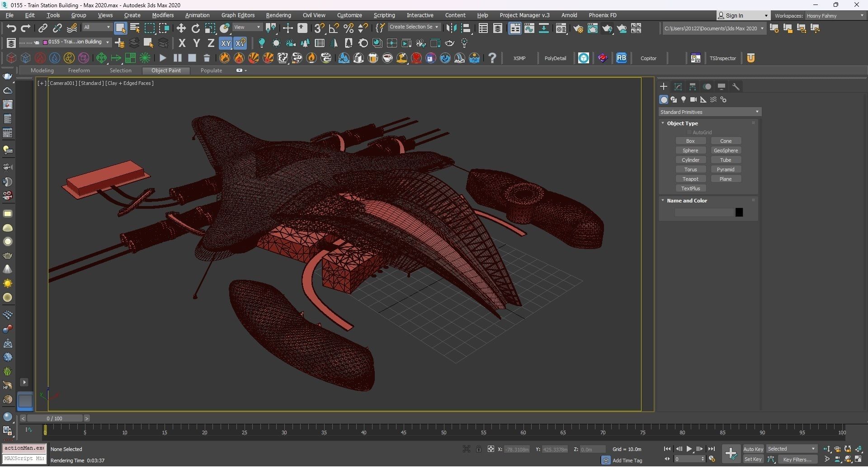Image resolution: width=868 pixels, height=470 pixels.
Task: Create a Sphere primitive
Action: click(690, 150)
